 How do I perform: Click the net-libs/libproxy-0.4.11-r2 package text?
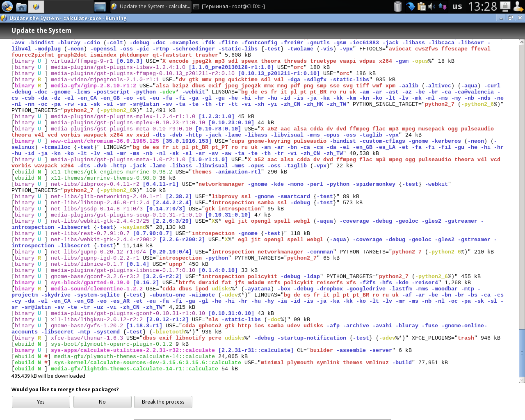coord(95,184)
